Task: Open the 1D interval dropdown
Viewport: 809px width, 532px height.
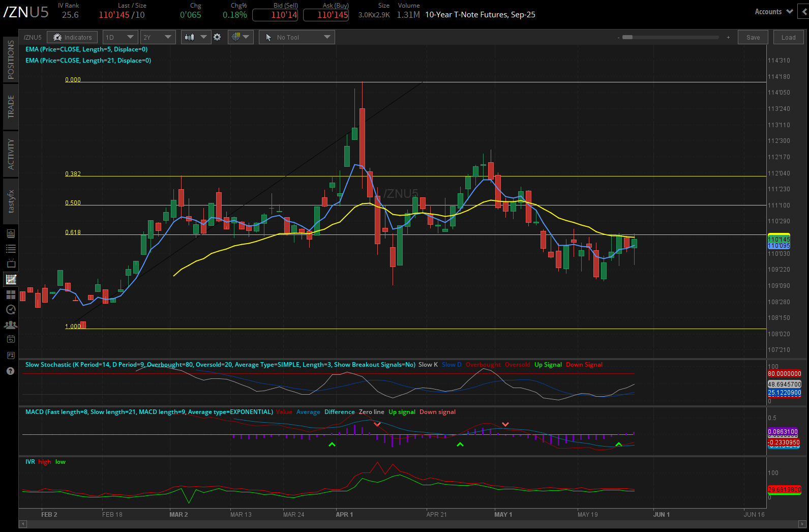Action: (x=120, y=37)
